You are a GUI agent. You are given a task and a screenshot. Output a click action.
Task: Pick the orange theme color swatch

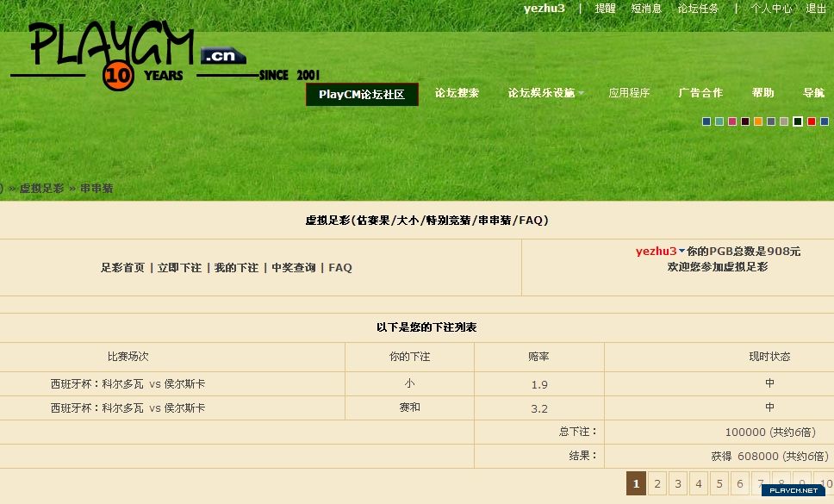click(758, 121)
